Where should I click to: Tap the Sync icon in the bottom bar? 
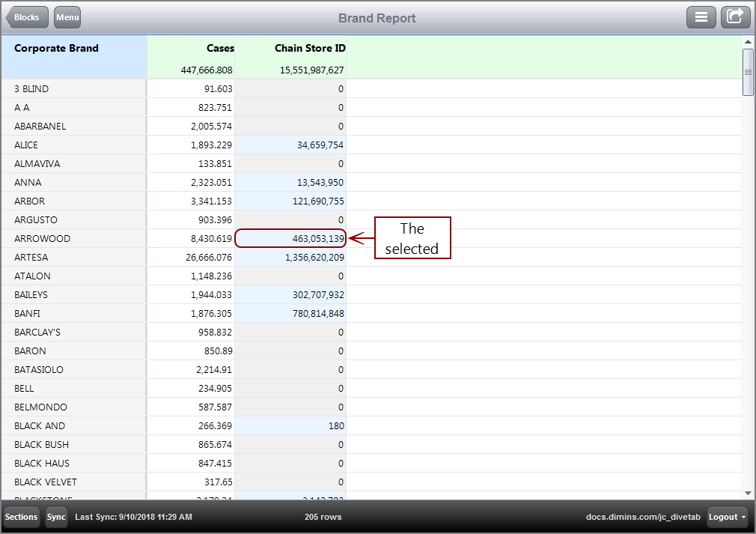(56, 517)
